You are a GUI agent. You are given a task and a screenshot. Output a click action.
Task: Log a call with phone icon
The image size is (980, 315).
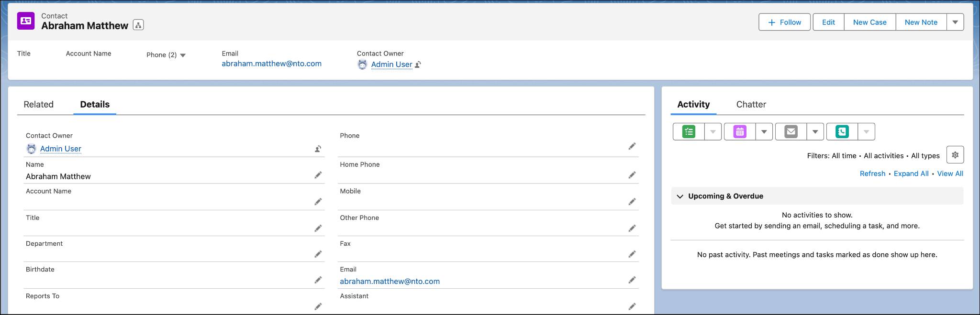click(842, 131)
